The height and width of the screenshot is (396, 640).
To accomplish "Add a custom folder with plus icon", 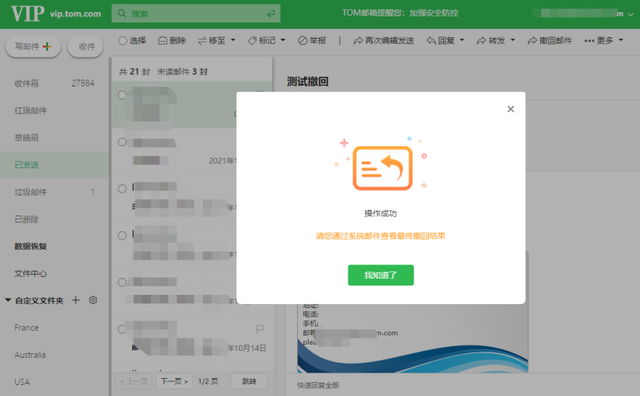I will (76, 300).
